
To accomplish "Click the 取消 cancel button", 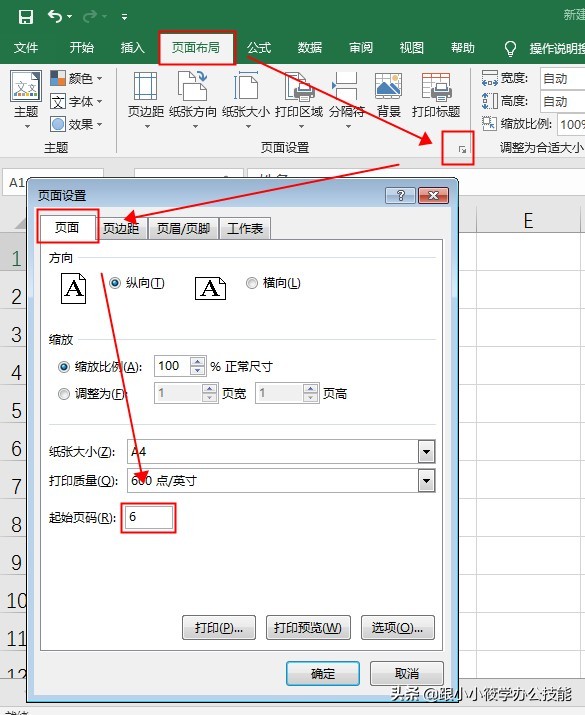I will (x=407, y=674).
